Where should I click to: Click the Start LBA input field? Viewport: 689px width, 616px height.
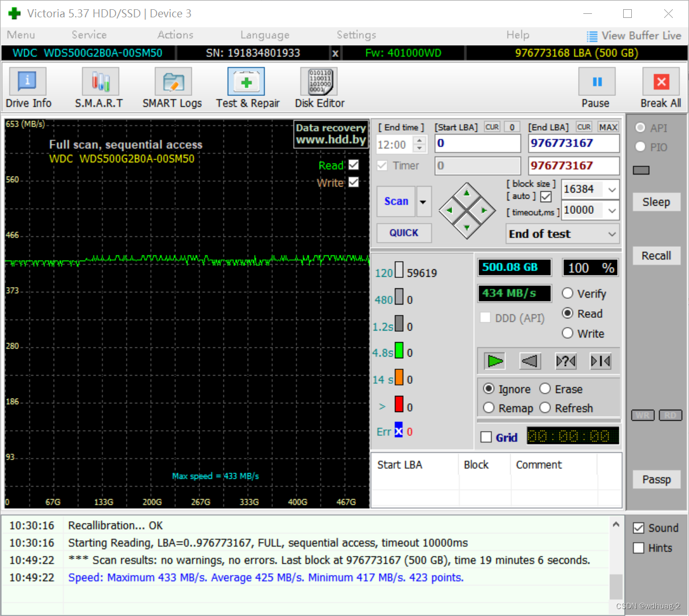(478, 143)
